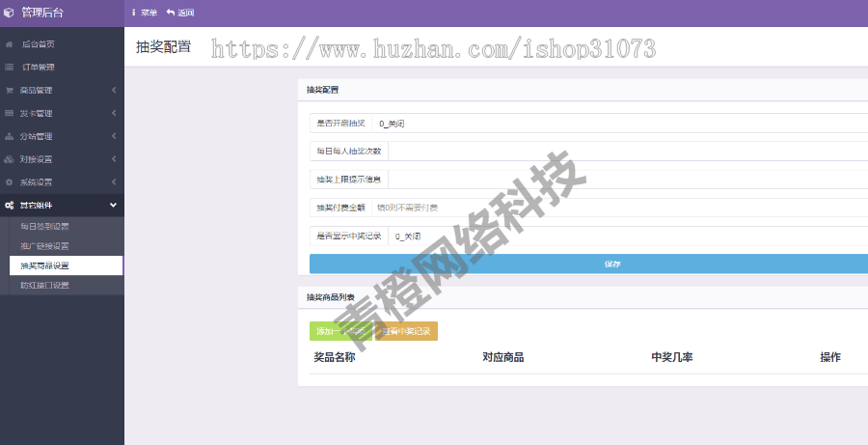Click the cube logo icon beside 管理后台
Viewport: 868px width, 445px height.
(9, 13)
